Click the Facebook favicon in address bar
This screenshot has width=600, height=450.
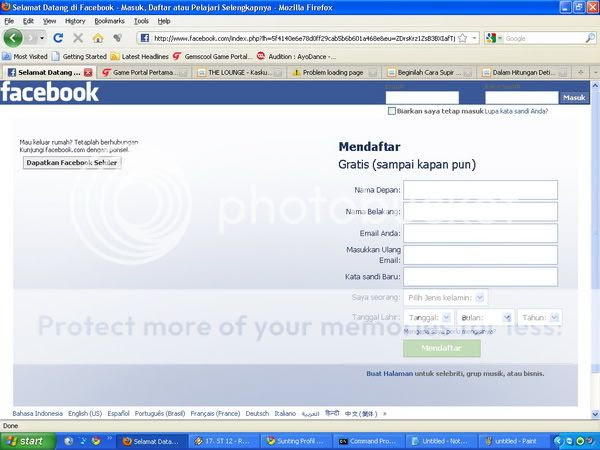tap(145, 38)
